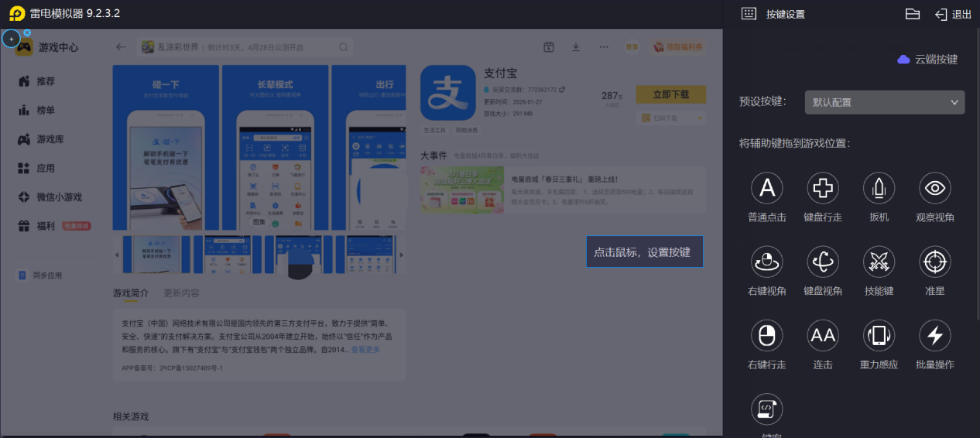Open the 电量商城 春日三重礼 event card

563,190
